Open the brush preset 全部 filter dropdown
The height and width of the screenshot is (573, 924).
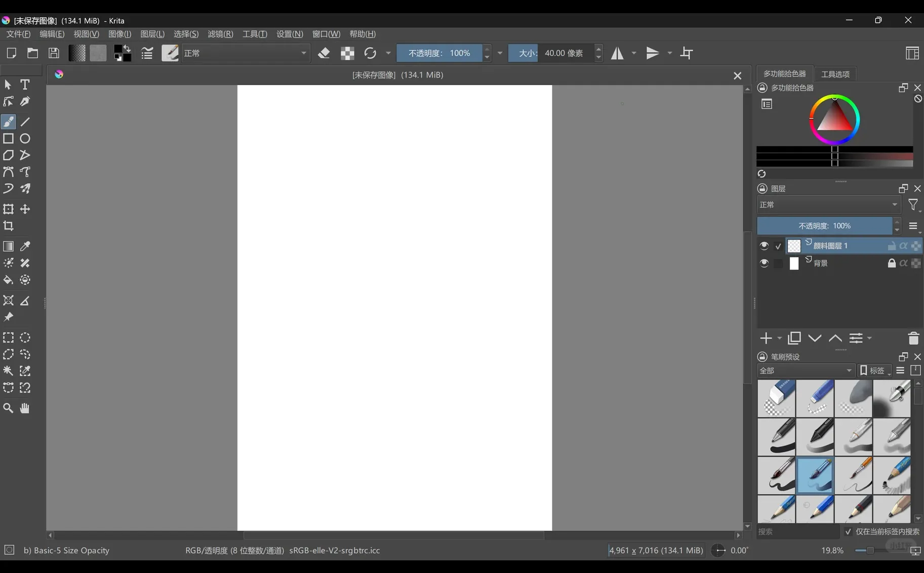click(805, 370)
